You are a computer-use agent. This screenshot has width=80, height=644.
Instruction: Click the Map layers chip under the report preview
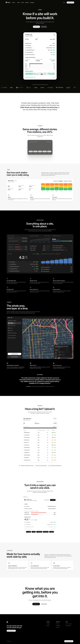[46, 532]
